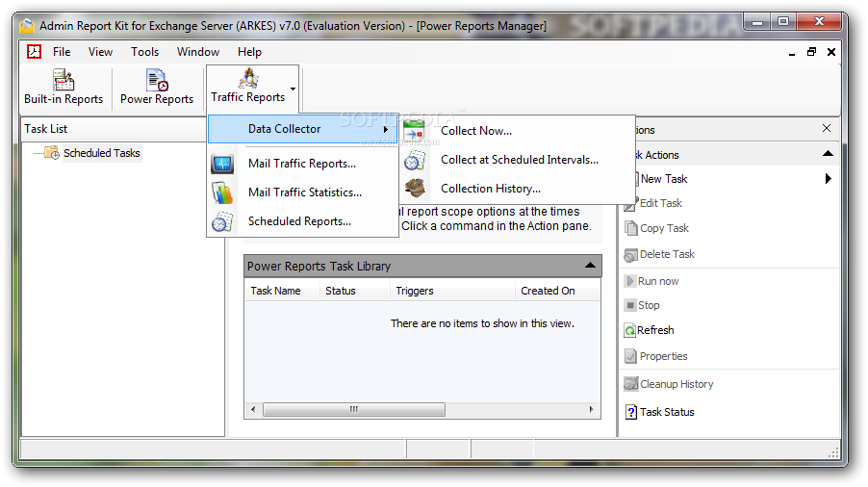This screenshot has height=487, width=868.
Task: Sort by the Task Name column header
Action: coord(282,291)
